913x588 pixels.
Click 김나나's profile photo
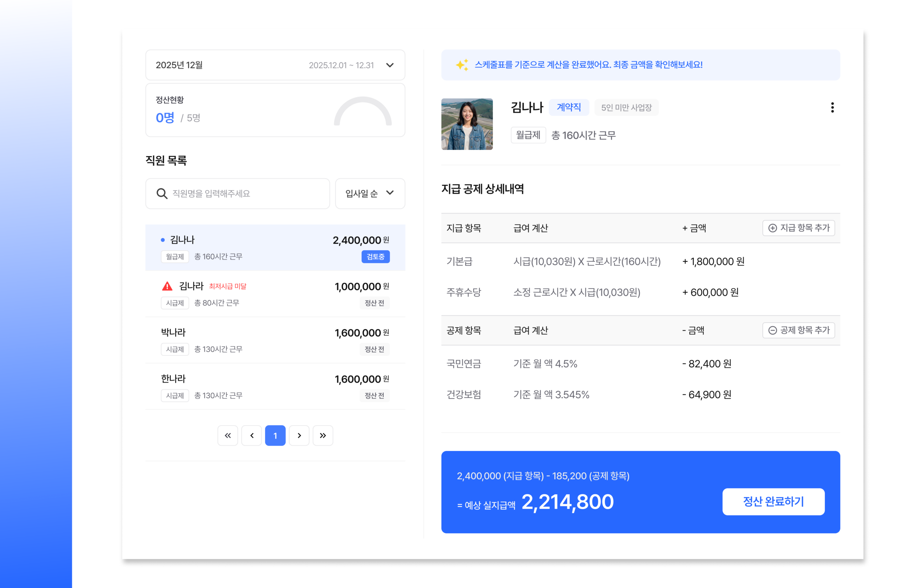pyautogui.click(x=466, y=124)
